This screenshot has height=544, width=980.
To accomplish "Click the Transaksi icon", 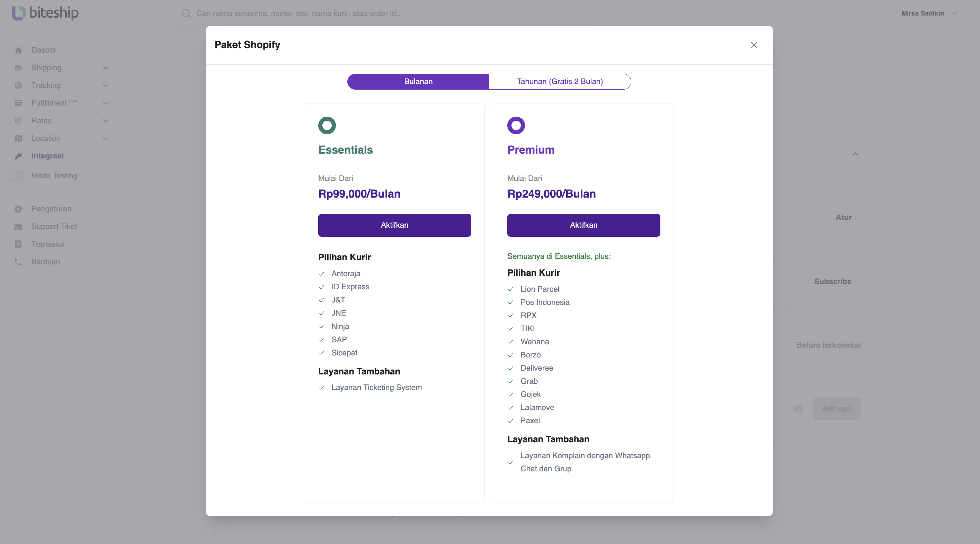I will [18, 244].
